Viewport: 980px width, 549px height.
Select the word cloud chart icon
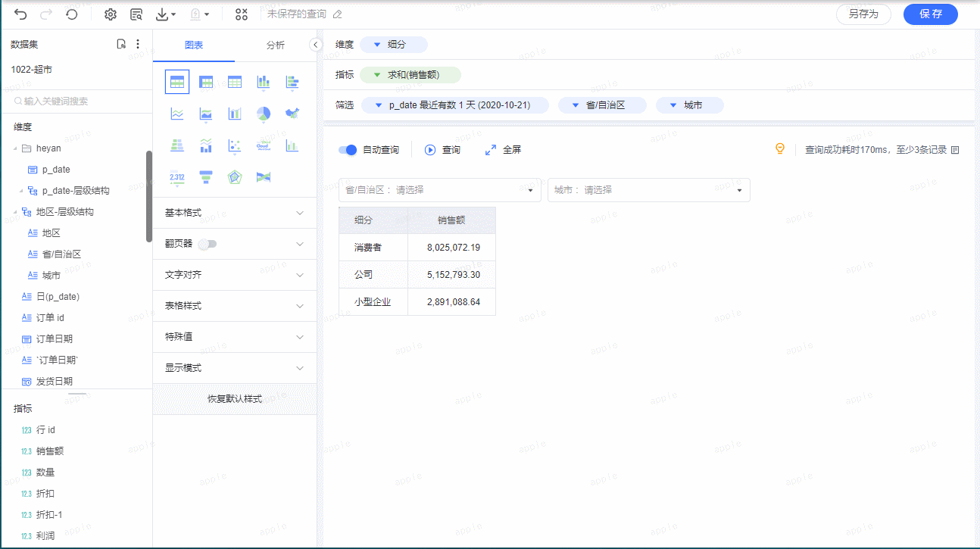tap(264, 145)
